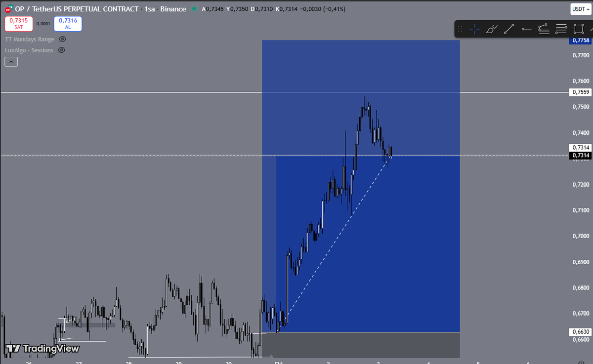593x364 pixels.
Task: Click the 0,6630 entry price label
Action: click(581, 332)
